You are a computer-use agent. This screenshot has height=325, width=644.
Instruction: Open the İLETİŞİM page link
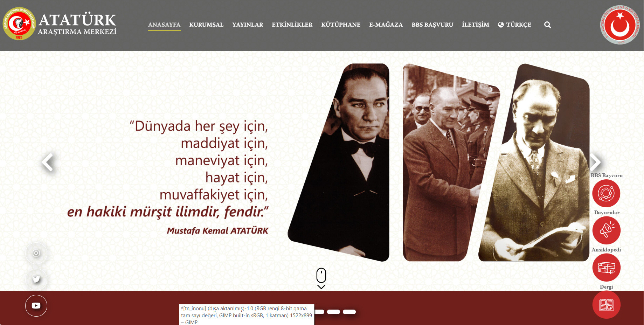(476, 25)
